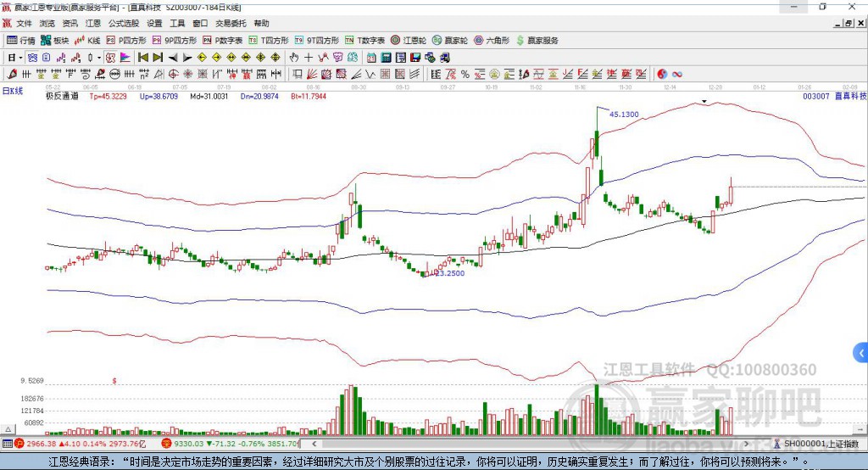This screenshot has height=470, width=868.
Task: Open the T数字表 tool
Action: tap(364, 41)
